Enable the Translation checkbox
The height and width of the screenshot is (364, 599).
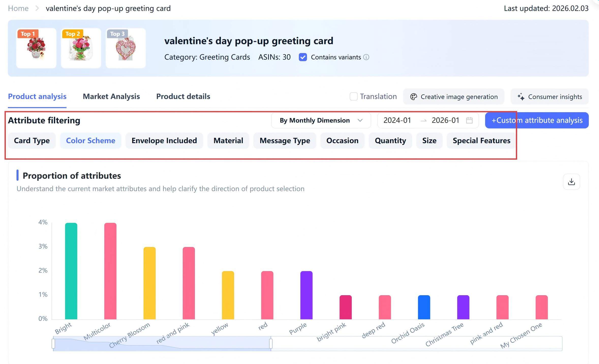tap(354, 96)
